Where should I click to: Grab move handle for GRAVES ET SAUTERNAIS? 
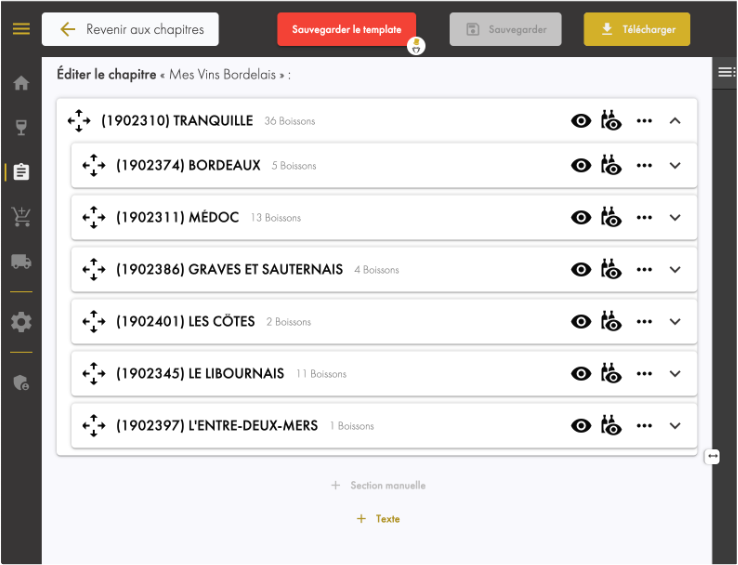pos(94,270)
